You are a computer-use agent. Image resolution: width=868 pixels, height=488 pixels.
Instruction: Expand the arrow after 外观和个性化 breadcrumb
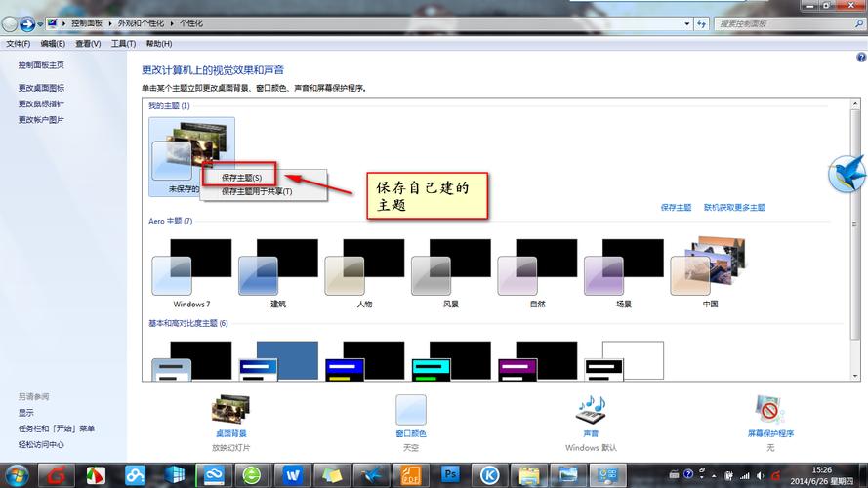[172, 23]
